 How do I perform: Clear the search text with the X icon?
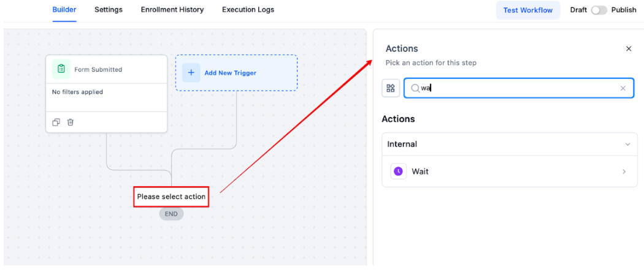click(x=623, y=88)
